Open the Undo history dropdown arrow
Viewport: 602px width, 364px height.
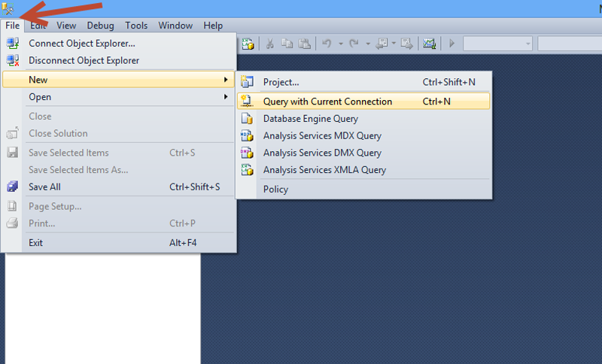coord(341,44)
